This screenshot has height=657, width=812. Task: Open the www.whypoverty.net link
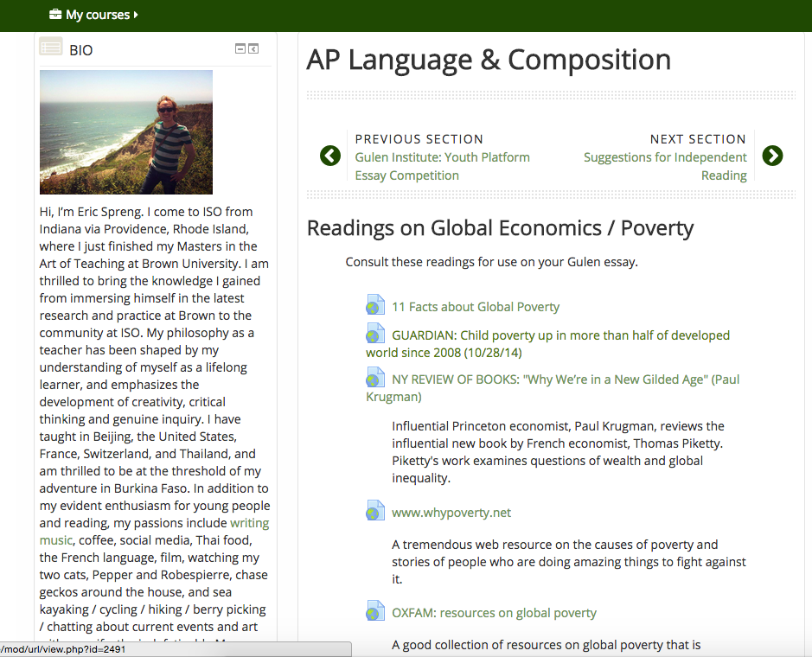click(451, 513)
